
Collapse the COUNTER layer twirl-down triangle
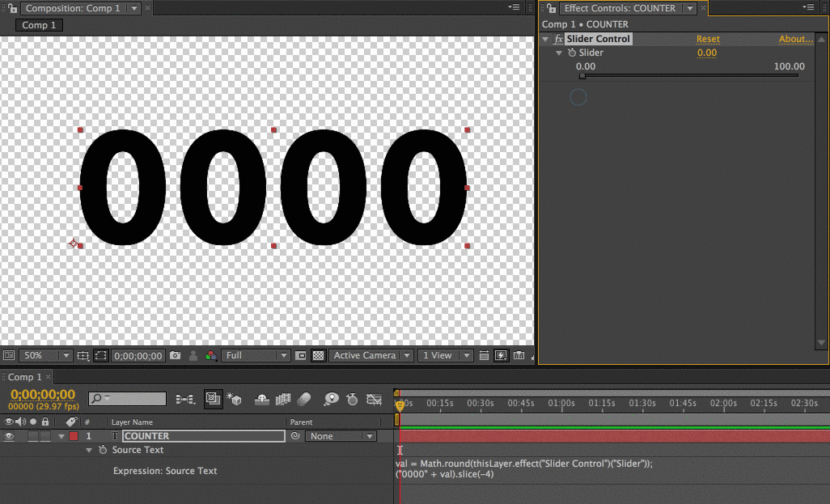tap(61, 436)
